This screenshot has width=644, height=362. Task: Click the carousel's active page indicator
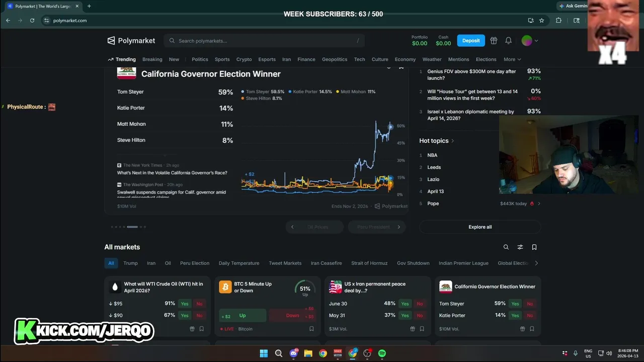click(x=132, y=227)
